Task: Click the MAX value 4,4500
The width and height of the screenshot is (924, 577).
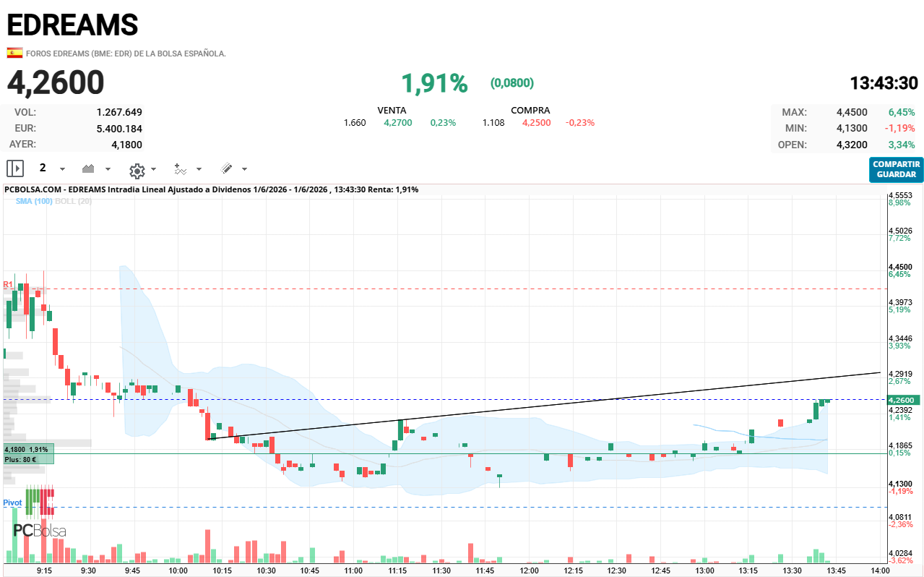Action: (x=852, y=112)
